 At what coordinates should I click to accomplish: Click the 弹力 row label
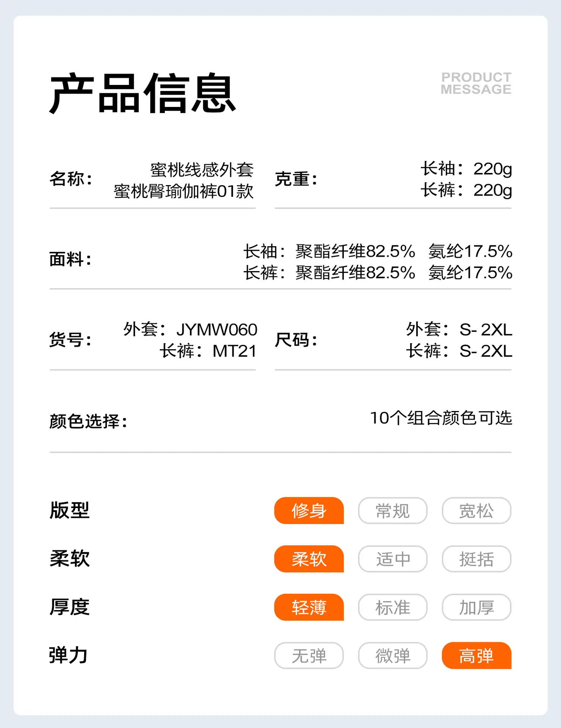coord(69,655)
